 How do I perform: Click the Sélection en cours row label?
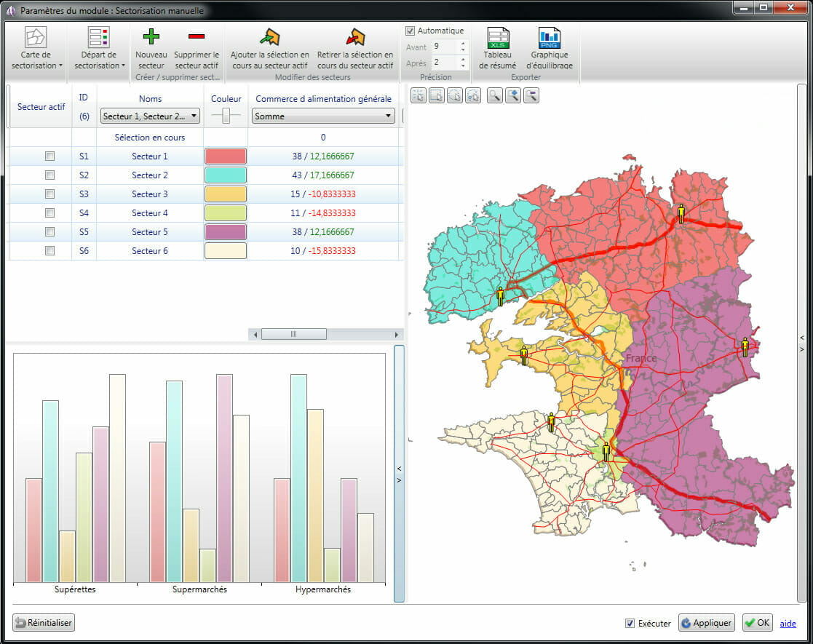pyautogui.click(x=150, y=138)
